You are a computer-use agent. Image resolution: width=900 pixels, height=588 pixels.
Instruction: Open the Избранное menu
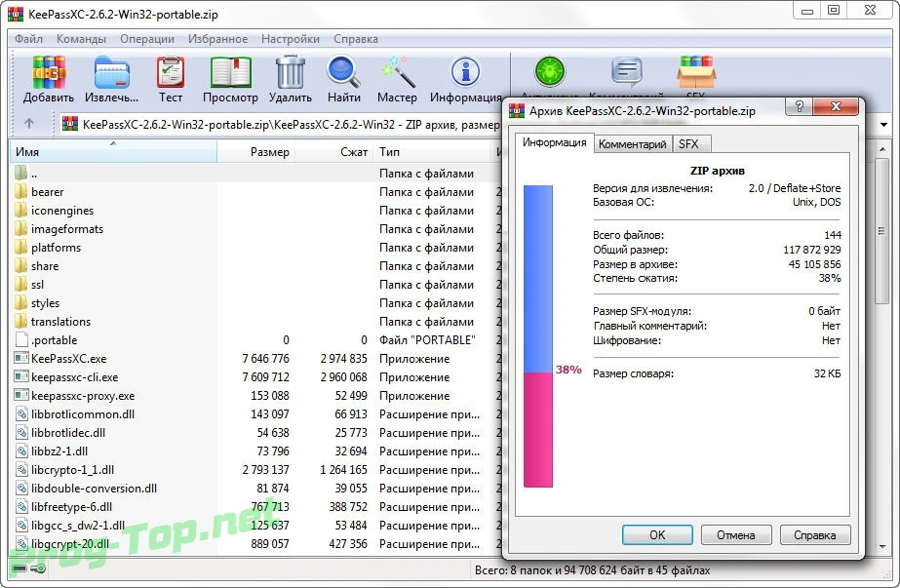(218, 38)
